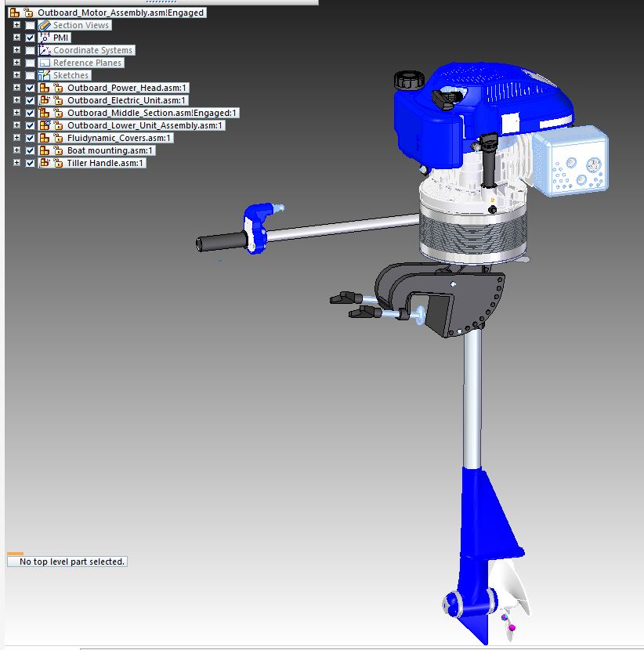
Task: Enable the Reference Planes checkbox
Action: [x=30, y=63]
